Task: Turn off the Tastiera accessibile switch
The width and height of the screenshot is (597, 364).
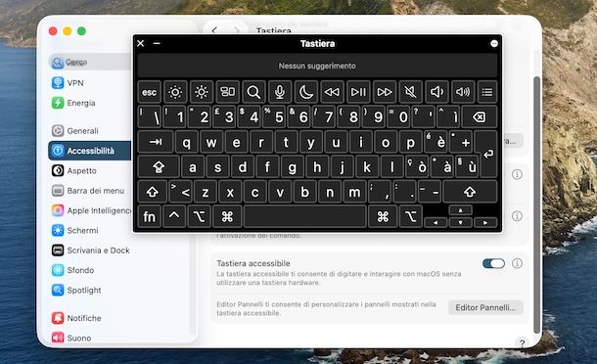Action: [x=493, y=263]
